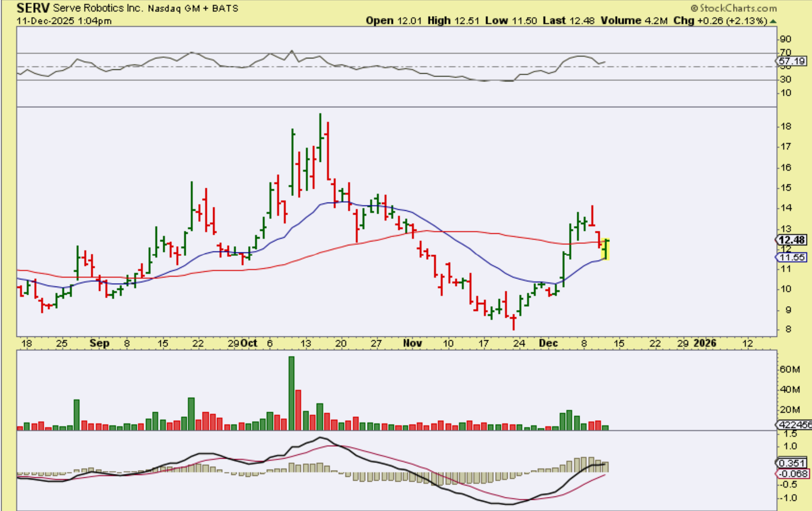Select the Oct month label on date axis

(249, 343)
